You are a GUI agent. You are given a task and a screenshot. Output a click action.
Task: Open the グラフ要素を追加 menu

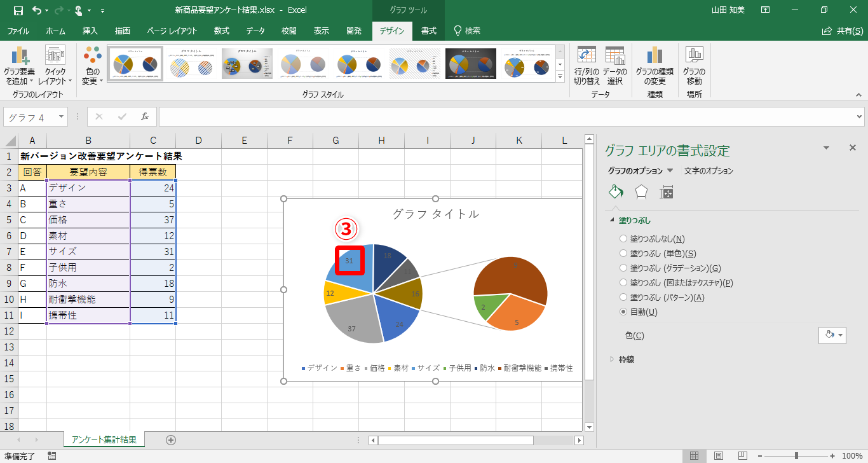tap(19, 66)
